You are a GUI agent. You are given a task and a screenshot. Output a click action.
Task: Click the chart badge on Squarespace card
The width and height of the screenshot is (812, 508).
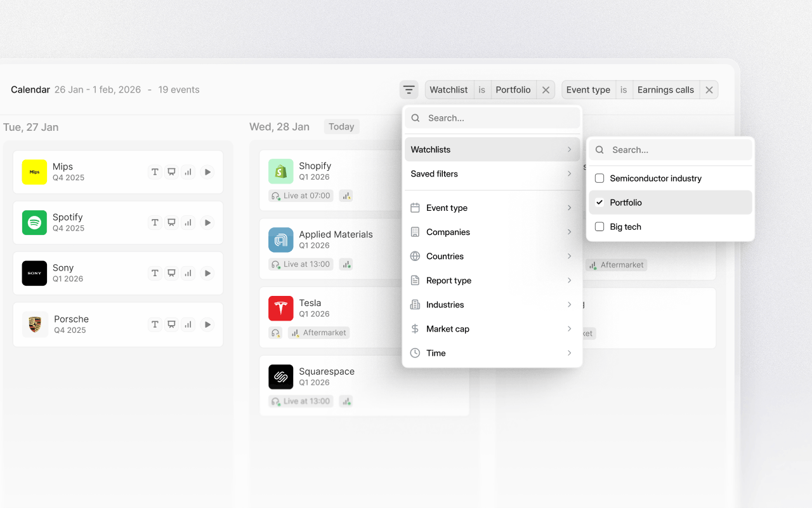(x=346, y=401)
